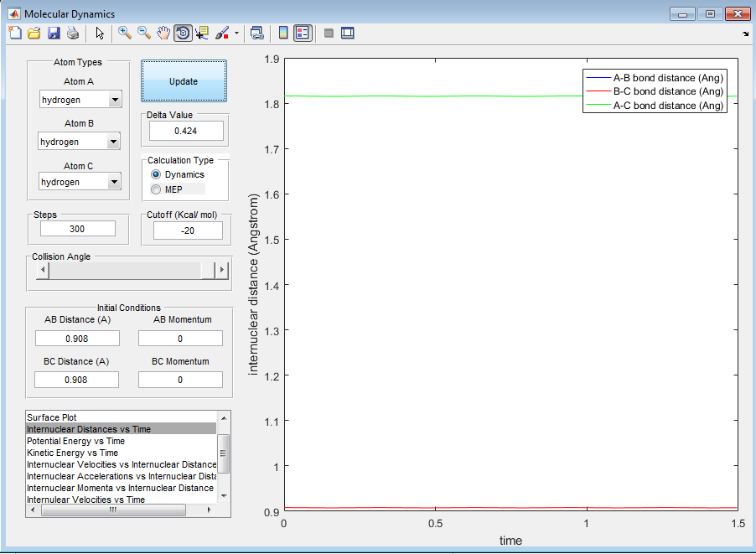The image size is (756, 554).
Task: Select the Zoom Out magnifier tool
Action: click(x=144, y=33)
